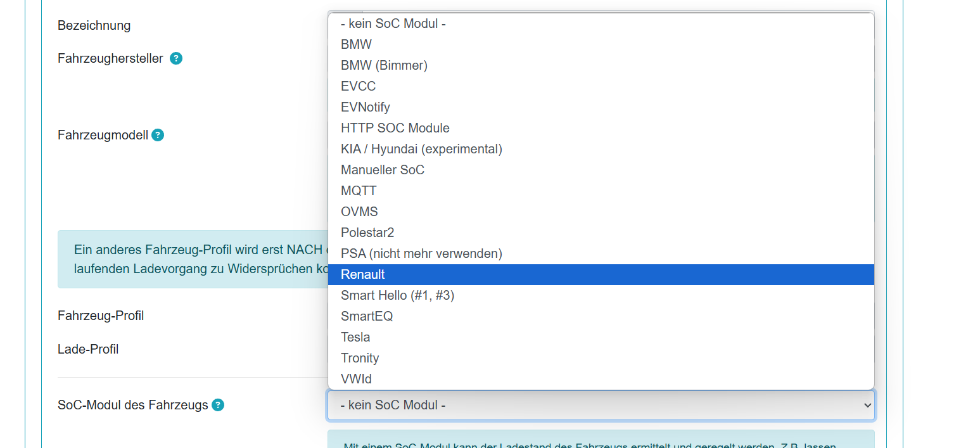
Task: Open help for SoC-Modul des Fahrzeugs
Action: coord(218,405)
